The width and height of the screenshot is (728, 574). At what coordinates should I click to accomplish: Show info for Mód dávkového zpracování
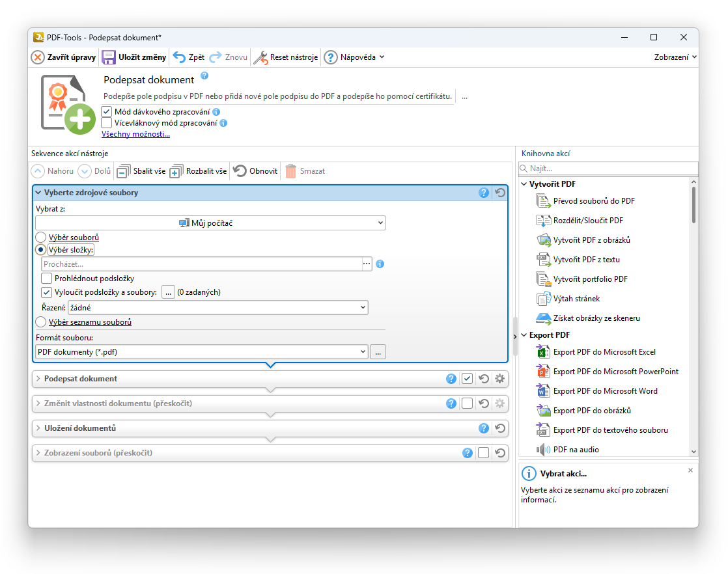[216, 112]
